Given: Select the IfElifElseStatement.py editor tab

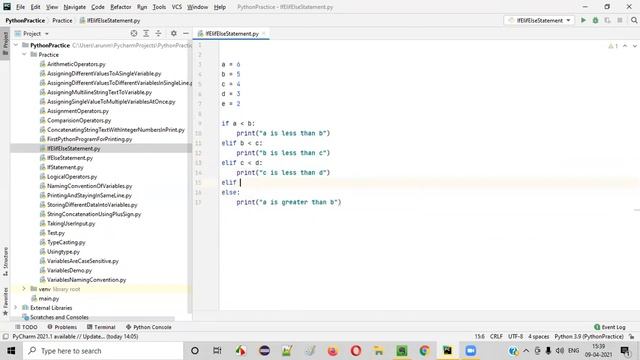Looking at the screenshot, I should point(231,33).
